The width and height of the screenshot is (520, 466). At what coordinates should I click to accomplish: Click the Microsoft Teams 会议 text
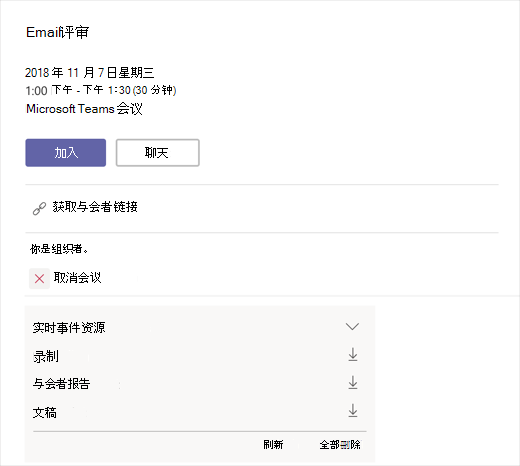coord(84,109)
